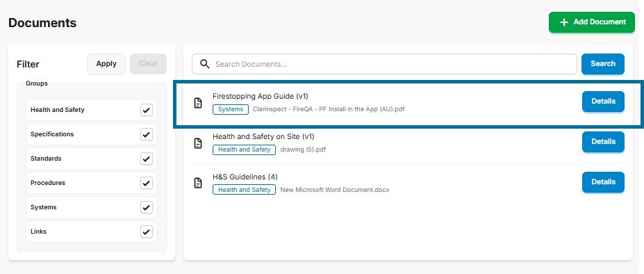Uncheck the Procedures filter checkbox
The image size is (644, 274).
[147, 183]
